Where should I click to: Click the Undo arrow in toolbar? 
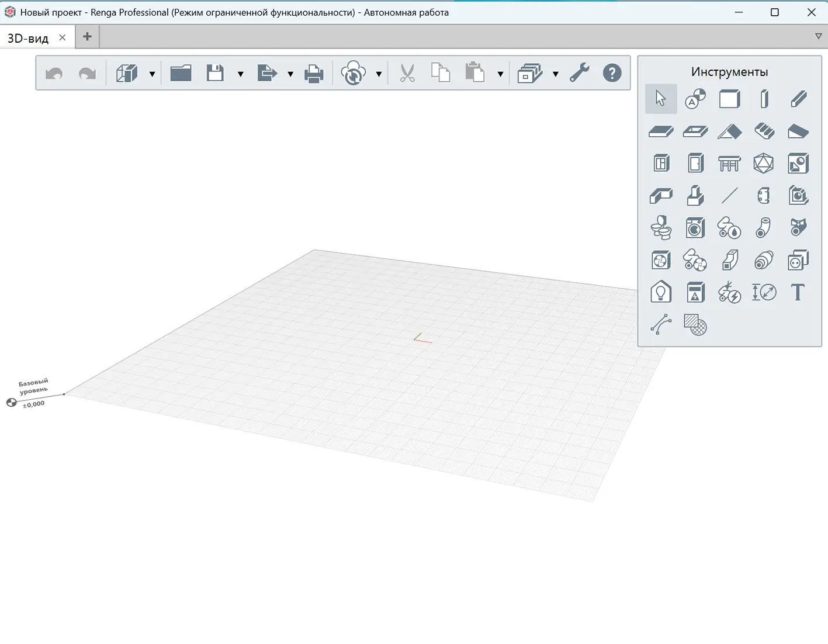(x=54, y=74)
